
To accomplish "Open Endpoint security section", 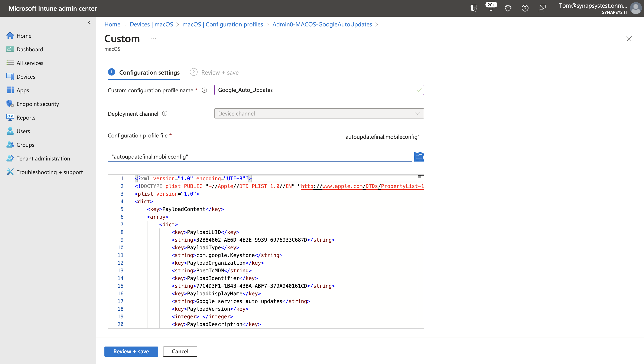I will (x=38, y=104).
